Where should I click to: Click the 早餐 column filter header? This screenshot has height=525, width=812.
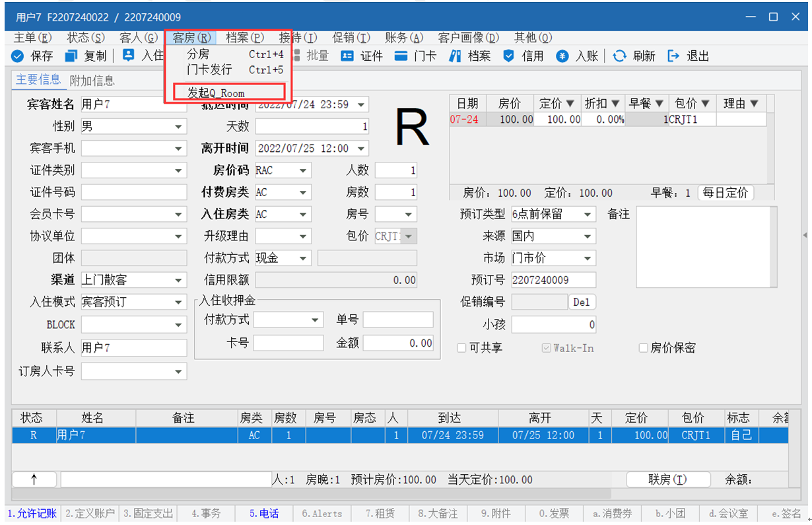[646, 104]
